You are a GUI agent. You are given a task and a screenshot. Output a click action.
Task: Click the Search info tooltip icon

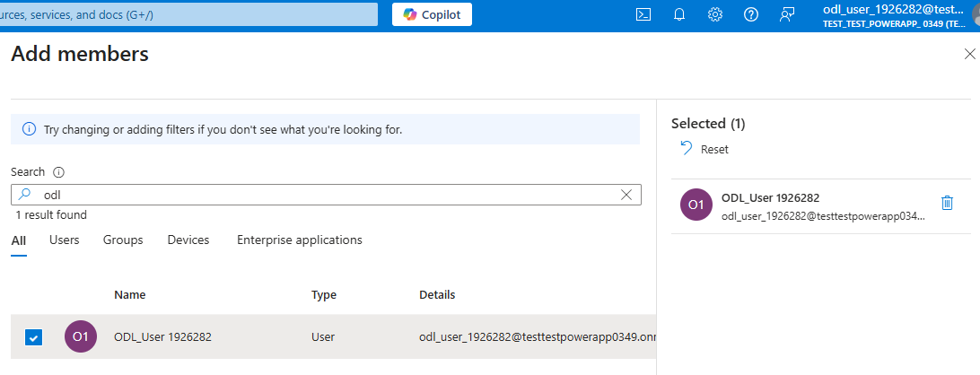pyautogui.click(x=59, y=172)
